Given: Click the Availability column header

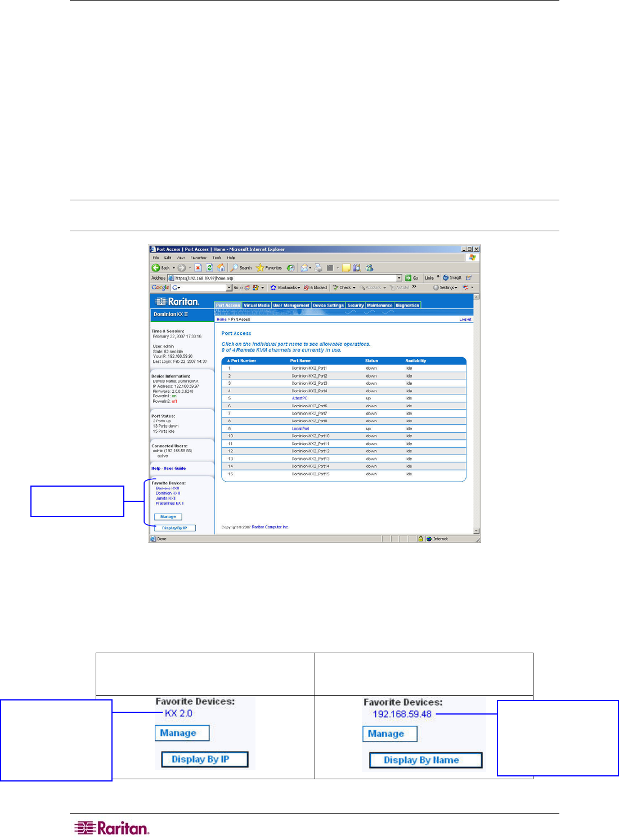Looking at the screenshot, I should pyautogui.click(x=416, y=361).
